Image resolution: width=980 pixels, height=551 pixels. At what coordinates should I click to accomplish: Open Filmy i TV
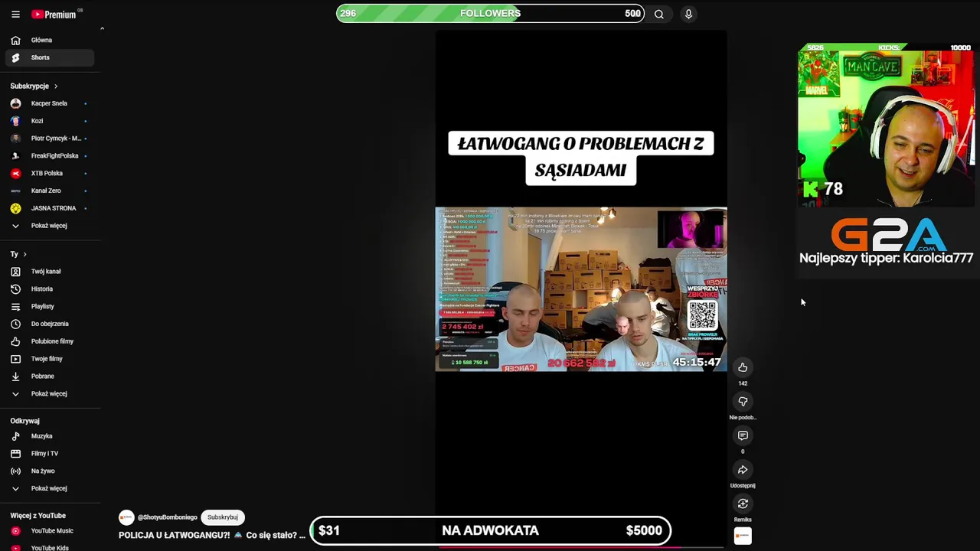[51, 454]
